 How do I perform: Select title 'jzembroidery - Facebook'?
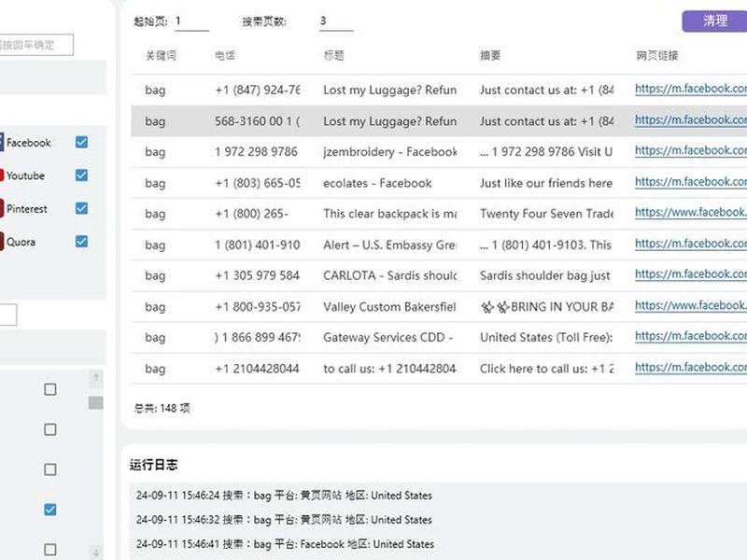pyautogui.click(x=390, y=152)
